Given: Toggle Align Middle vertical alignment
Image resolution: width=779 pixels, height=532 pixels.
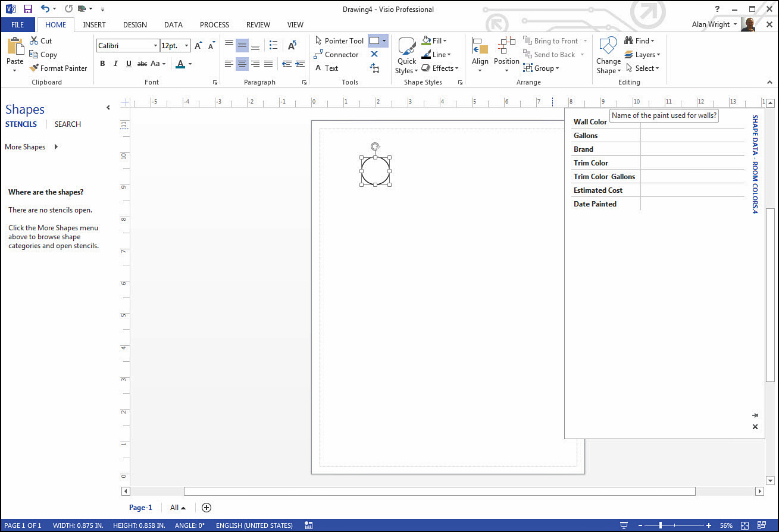Looking at the screenshot, I should tap(242, 45).
